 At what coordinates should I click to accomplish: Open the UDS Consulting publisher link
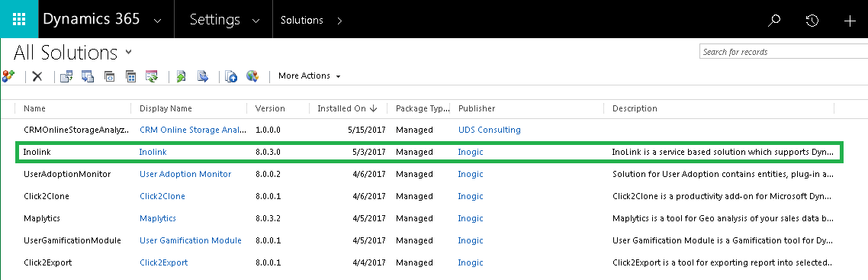point(490,130)
